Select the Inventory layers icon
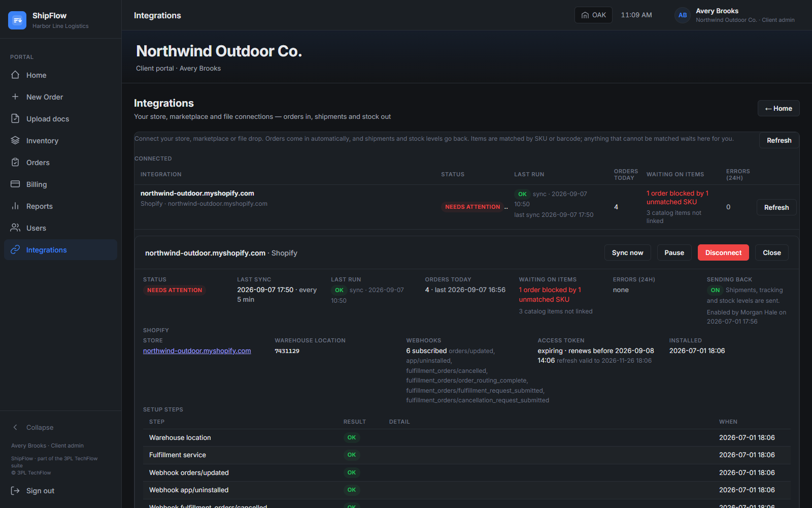This screenshot has width=812, height=508. [x=15, y=140]
